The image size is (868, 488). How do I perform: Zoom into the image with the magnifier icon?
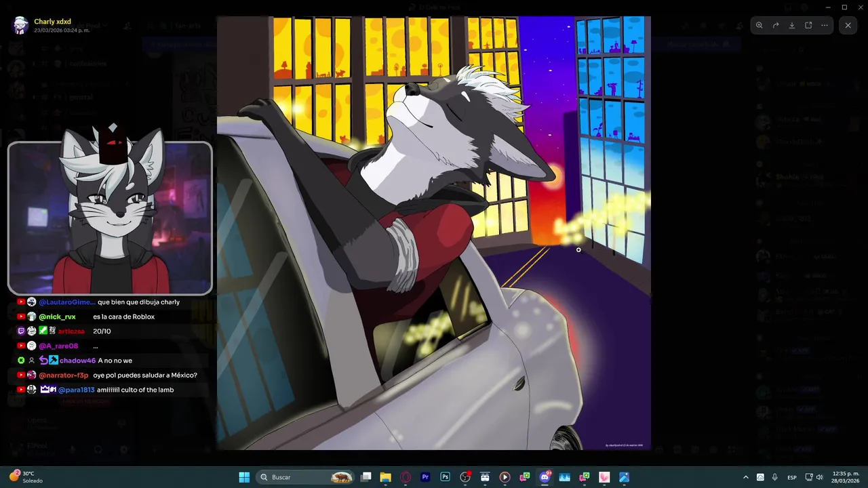coord(759,25)
